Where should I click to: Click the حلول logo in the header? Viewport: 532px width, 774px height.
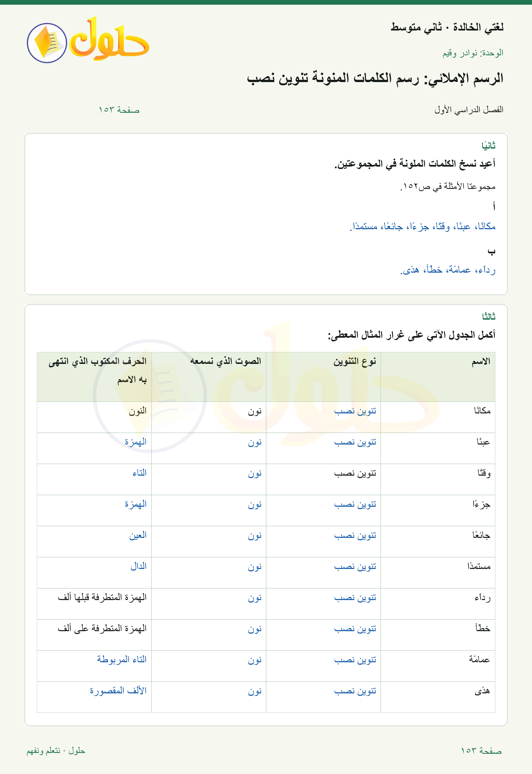(x=88, y=40)
